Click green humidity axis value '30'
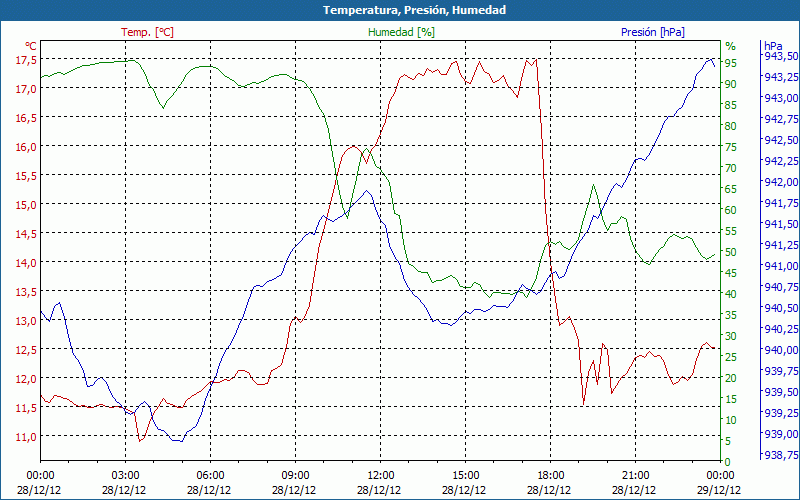800x500 pixels. pos(731,336)
